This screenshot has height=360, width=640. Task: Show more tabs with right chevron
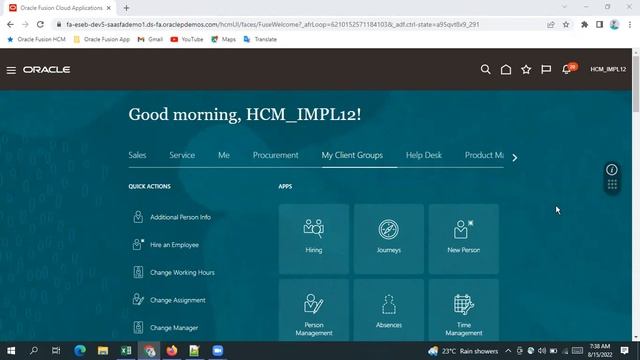coord(515,158)
